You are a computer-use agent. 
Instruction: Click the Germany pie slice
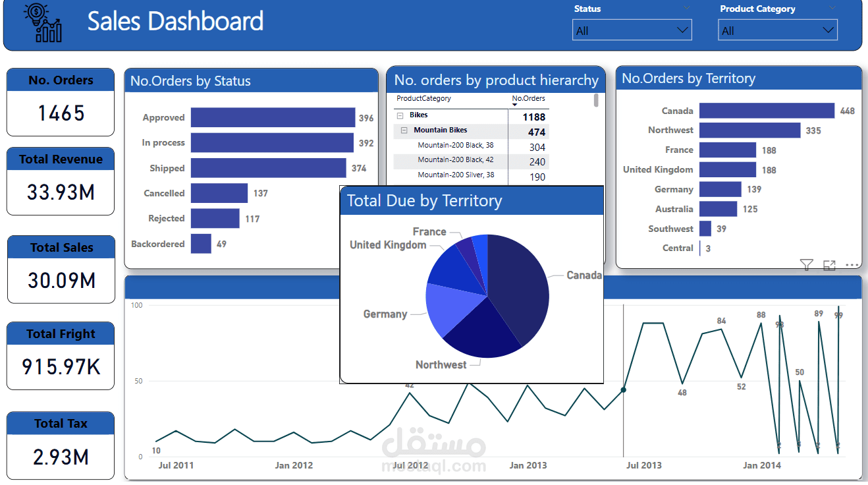445,310
